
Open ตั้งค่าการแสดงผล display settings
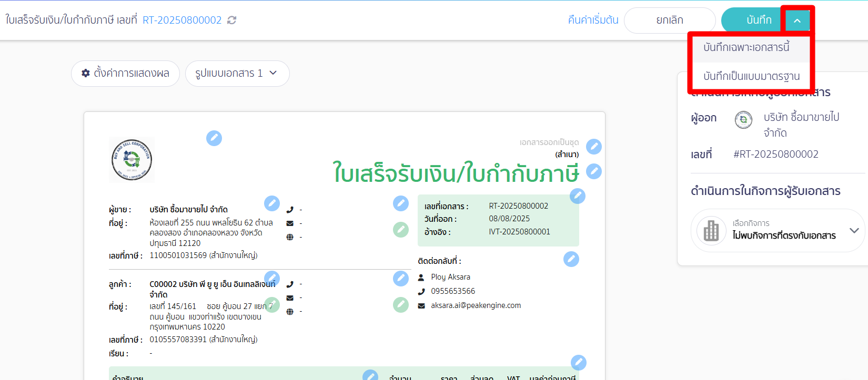click(126, 74)
